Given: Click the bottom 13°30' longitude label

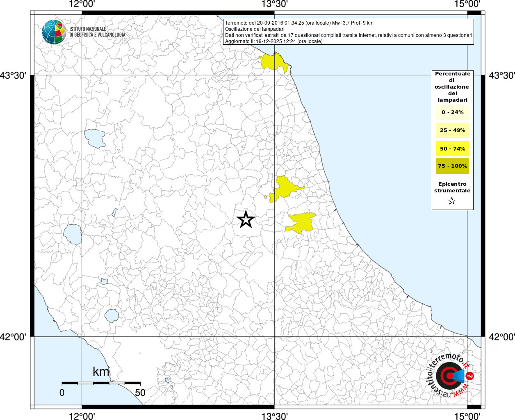Looking at the screenshot, I should [x=275, y=416].
